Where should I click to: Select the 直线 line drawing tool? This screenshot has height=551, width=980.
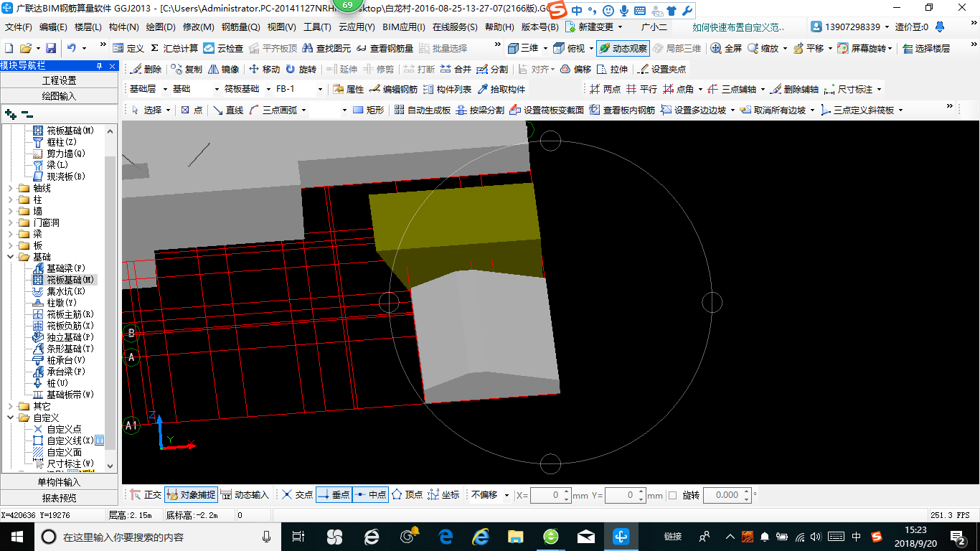click(228, 110)
